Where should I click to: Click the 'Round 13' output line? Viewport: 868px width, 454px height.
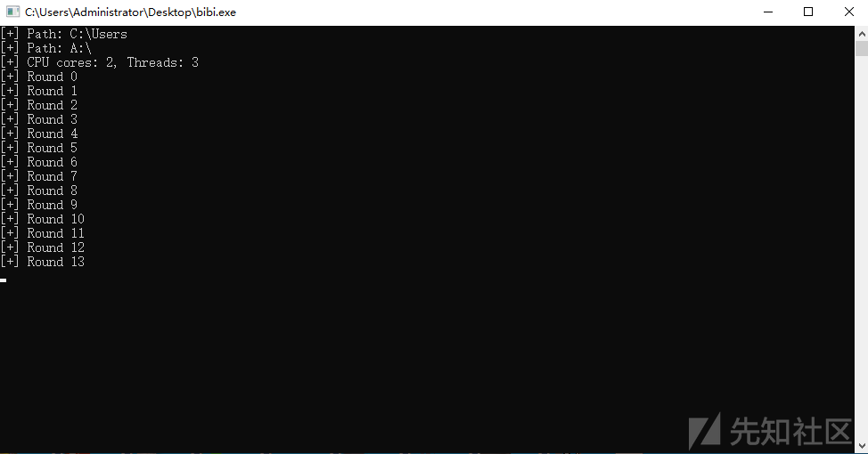pos(43,262)
